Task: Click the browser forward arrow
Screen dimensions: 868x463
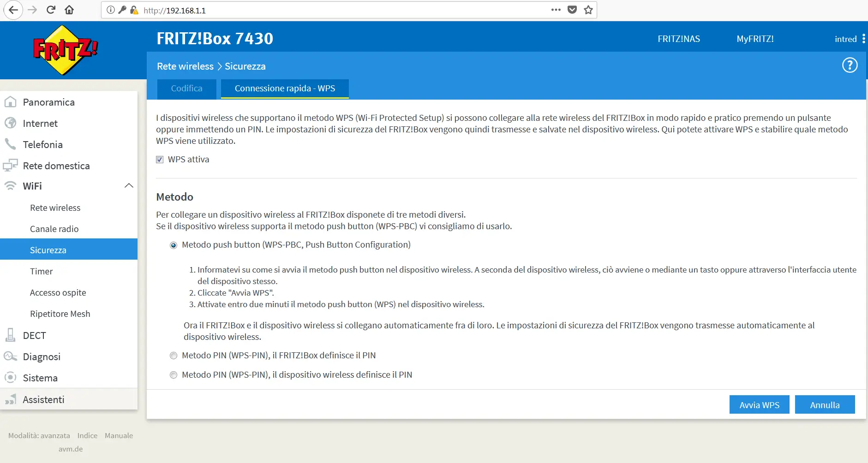Action: pyautogui.click(x=32, y=10)
